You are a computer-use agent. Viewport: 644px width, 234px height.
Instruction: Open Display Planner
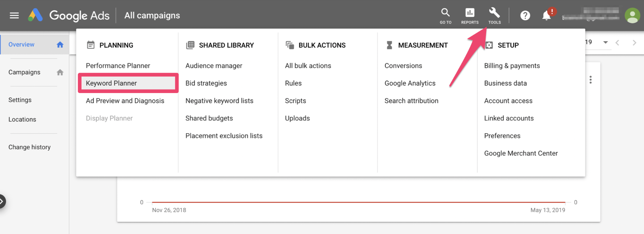point(109,118)
